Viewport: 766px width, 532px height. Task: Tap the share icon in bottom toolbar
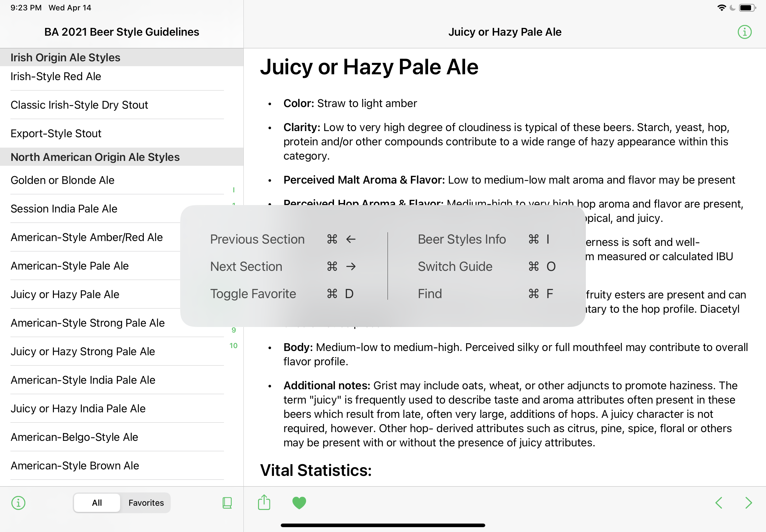click(x=264, y=502)
